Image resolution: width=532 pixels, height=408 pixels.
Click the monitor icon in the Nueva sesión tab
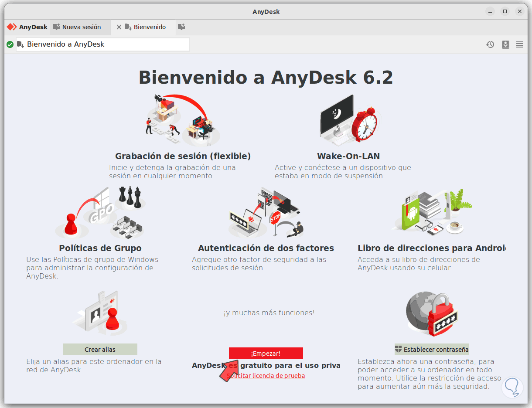click(x=57, y=27)
